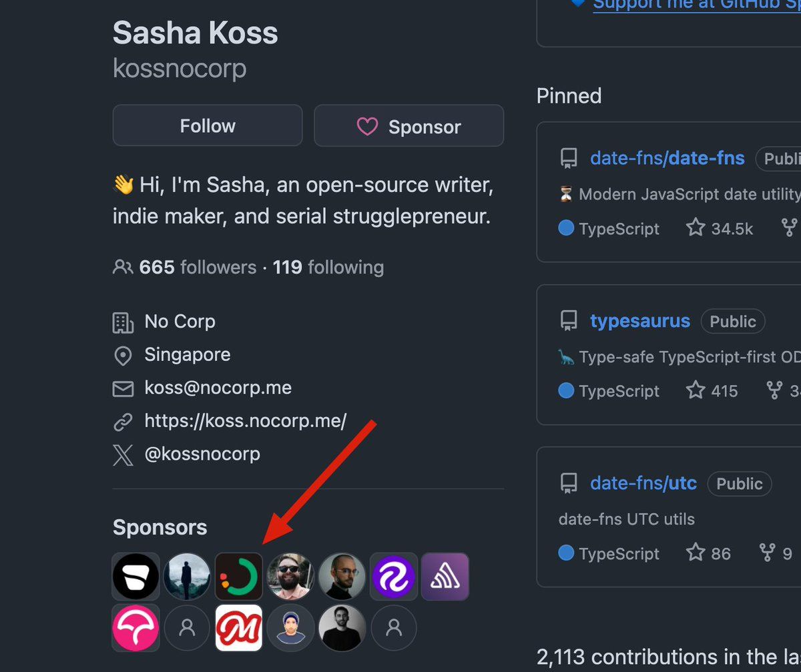
Task: Click the bearded man with sunglasses avatar
Action: coord(290,576)
